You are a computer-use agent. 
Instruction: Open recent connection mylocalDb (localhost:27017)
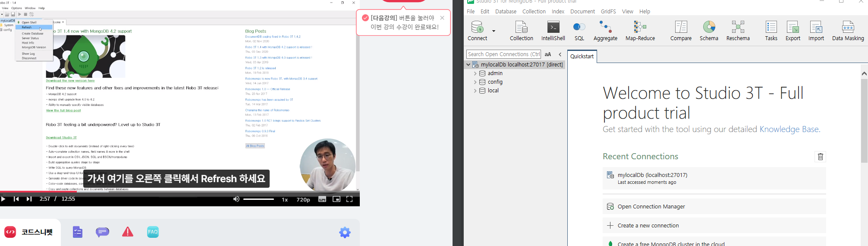[714, 178]
